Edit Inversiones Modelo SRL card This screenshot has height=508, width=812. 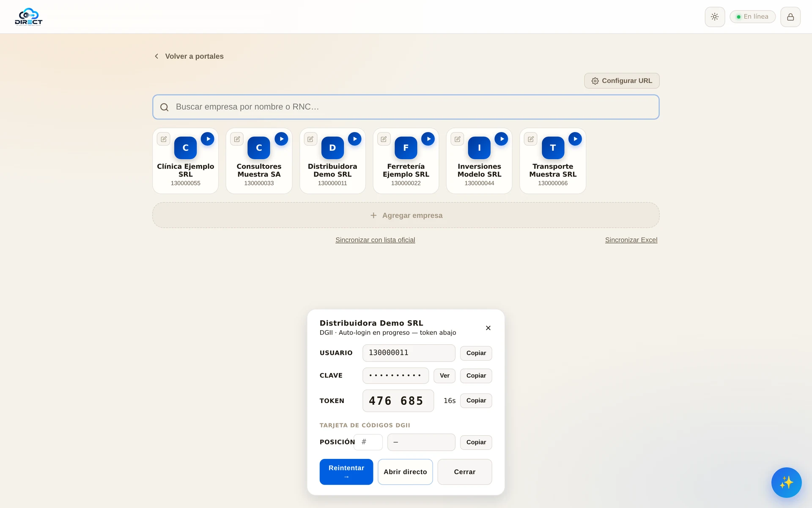457,139
